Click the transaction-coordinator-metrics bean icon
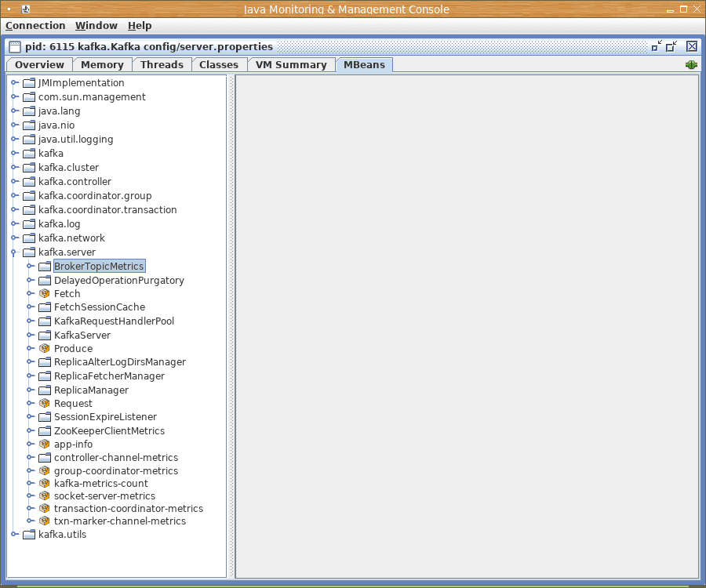 tap(44, 508)
